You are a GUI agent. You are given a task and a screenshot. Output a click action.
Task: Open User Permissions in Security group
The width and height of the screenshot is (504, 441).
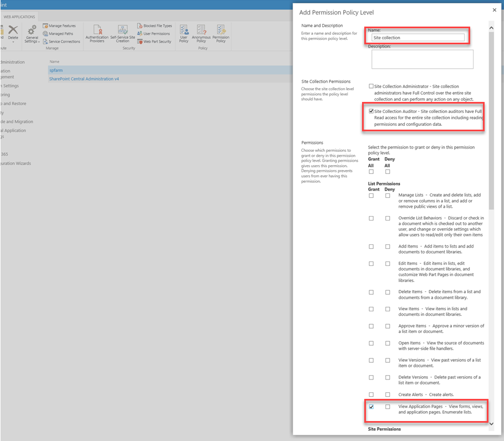pos(154,33)
